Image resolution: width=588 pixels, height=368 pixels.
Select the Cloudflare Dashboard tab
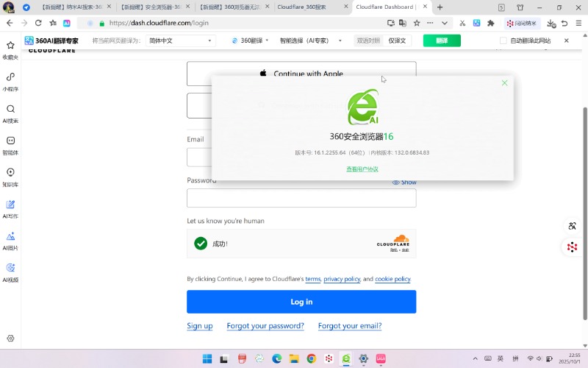387,7
